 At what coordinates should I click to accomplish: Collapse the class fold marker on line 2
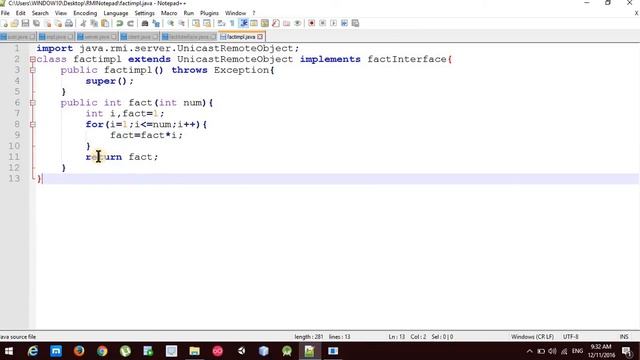click(33, 59)
